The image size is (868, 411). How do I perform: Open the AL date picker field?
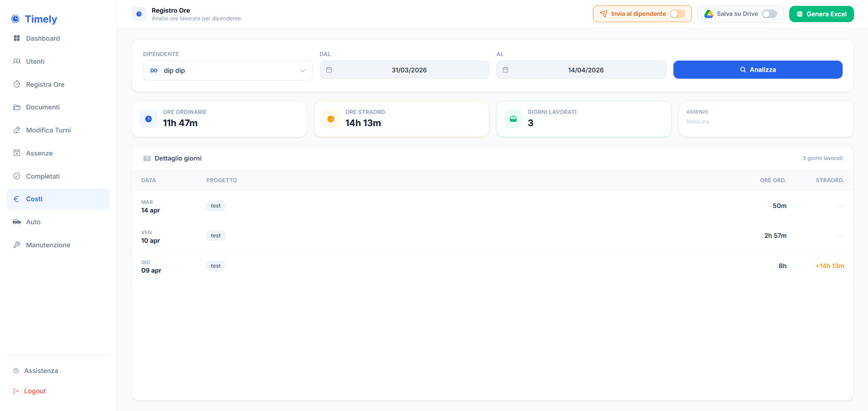581,70
